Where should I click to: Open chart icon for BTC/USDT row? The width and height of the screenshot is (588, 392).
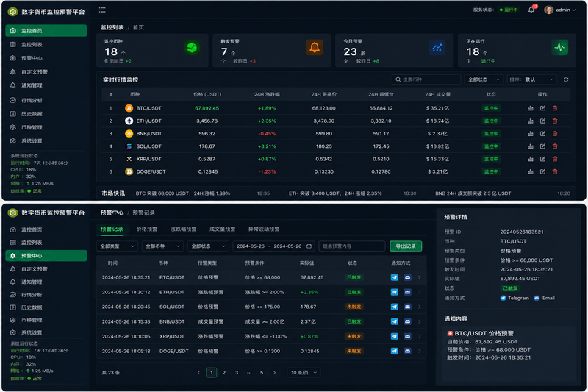pyautogui.click(x=530, y=108)
